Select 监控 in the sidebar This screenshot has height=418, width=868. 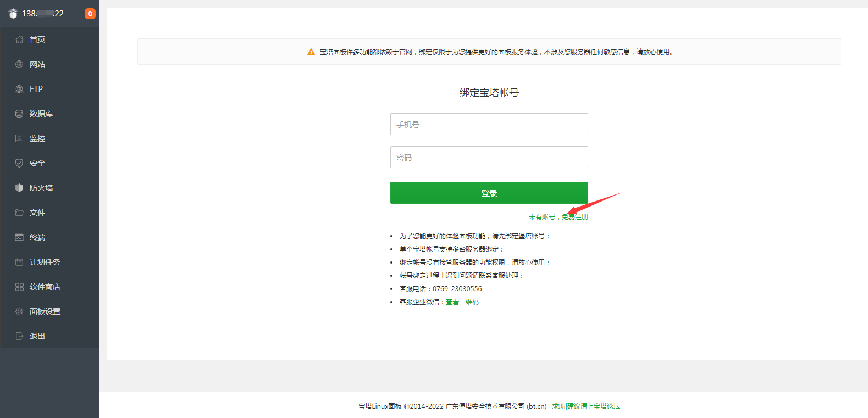pyautogui.click(x=49, y=138)
